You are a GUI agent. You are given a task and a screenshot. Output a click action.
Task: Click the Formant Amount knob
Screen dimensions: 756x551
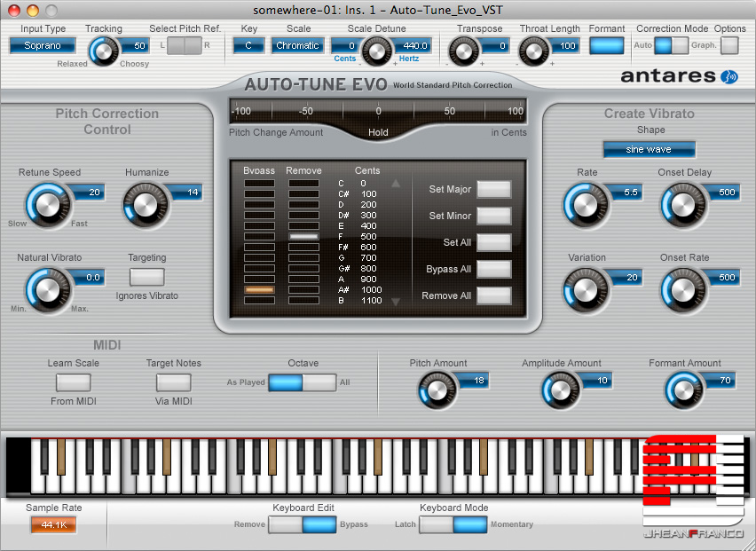click(x=684, y=390)
